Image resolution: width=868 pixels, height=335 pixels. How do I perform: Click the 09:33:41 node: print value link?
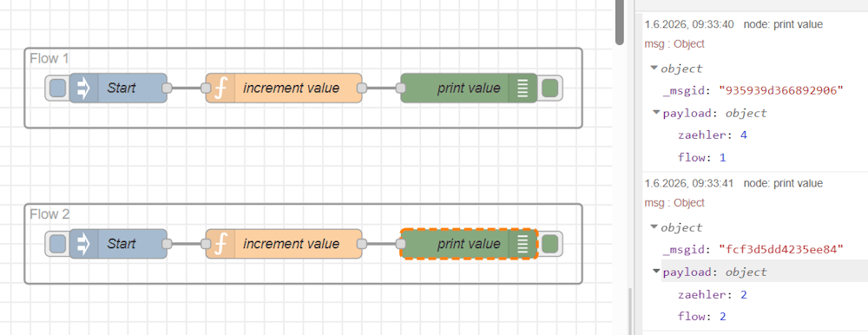[783, 183]
